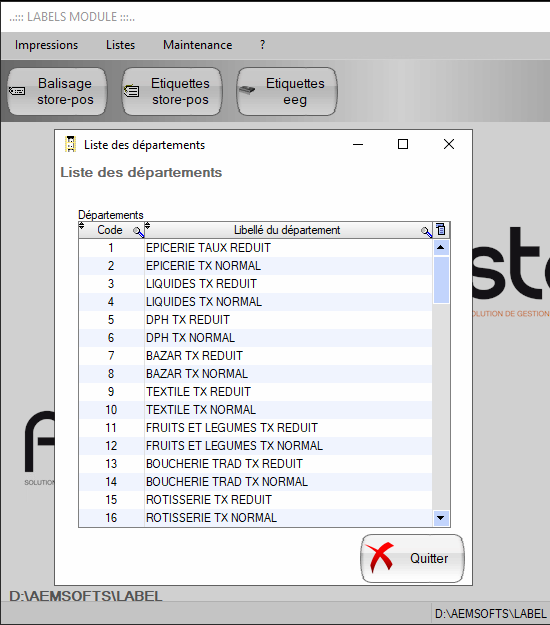550x625 pixels.
Task: Select the BOUCHERIE TRAD TX NORMAL row
Action: [255, 482]
